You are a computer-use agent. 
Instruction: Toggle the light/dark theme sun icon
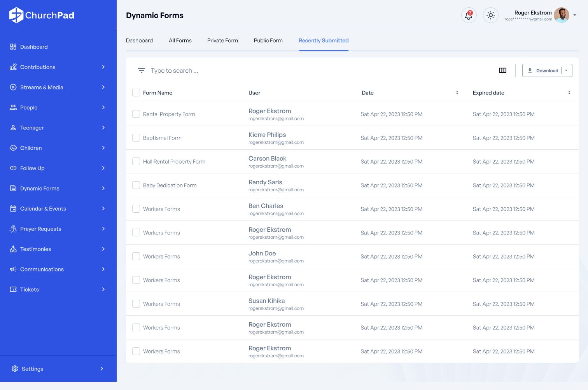click(490, 16)
